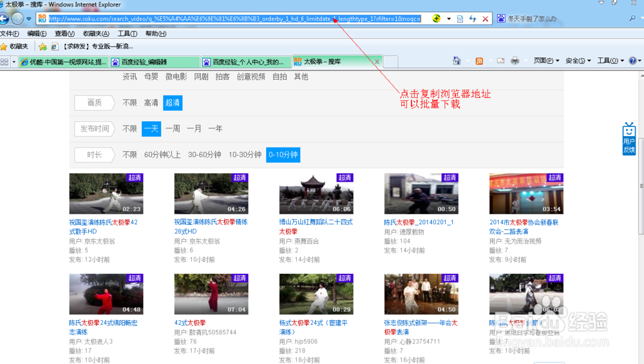Set 画质 filter to 超清

click(x=173, y=102)
